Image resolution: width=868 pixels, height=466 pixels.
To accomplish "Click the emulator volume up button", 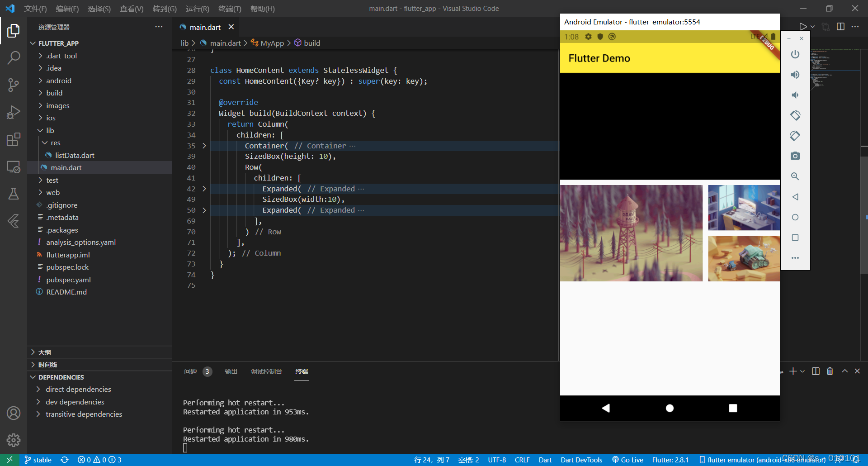I will click(x=795, y=75).
